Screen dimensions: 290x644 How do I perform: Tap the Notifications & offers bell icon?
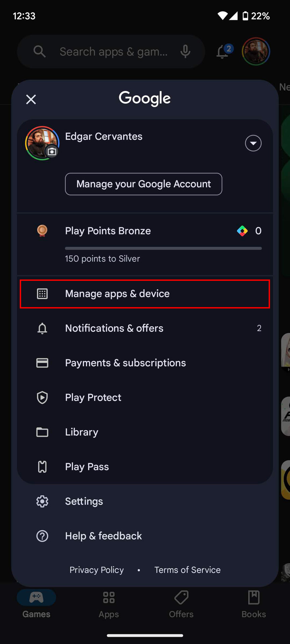42,328
